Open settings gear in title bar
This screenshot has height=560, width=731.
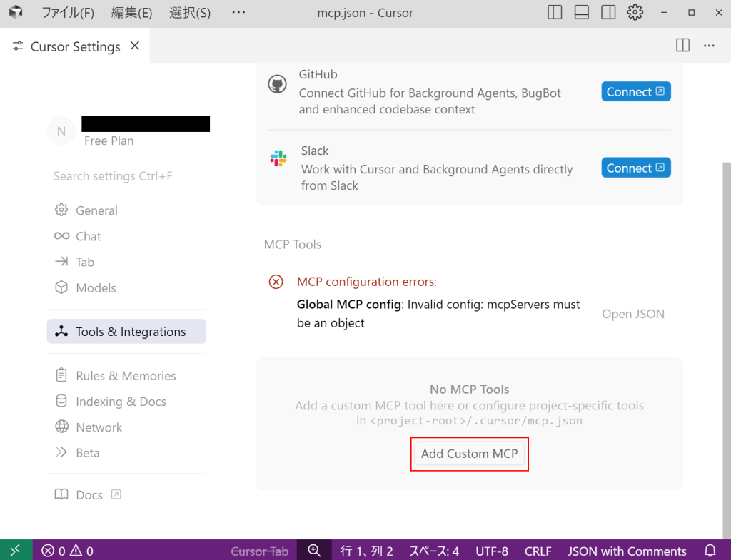tap(635, 13)
